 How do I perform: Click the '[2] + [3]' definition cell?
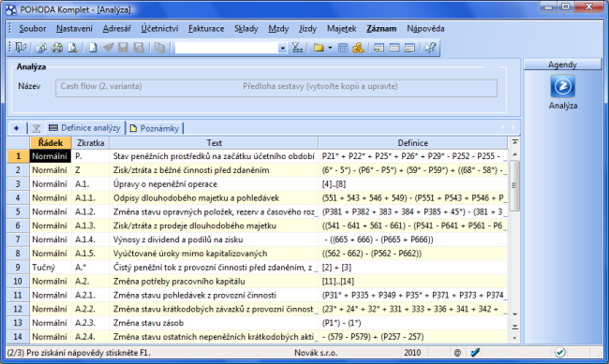click(x=412, y=267)
